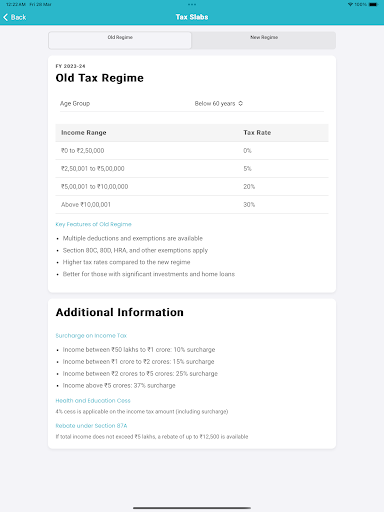Image resolution: width=384 pixels, height=512 pixels.
Task: Tap the status bar clock
Action: [16, 4]
